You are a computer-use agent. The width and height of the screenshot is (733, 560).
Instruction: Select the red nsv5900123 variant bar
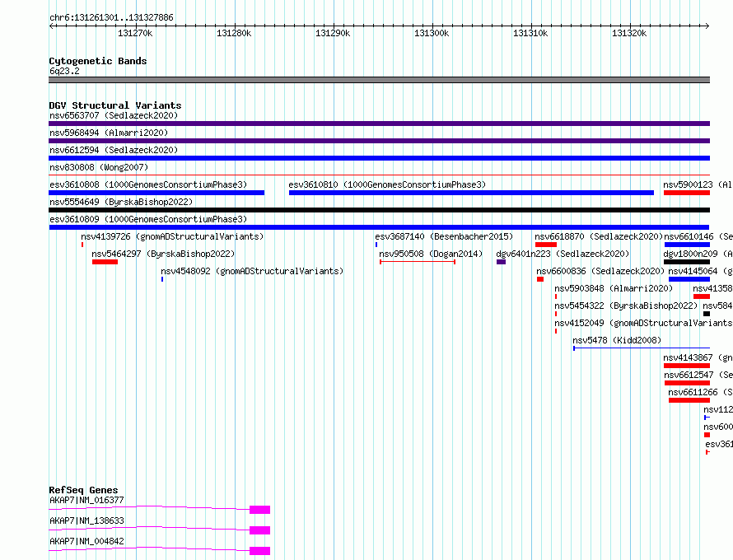pos(687,193)
